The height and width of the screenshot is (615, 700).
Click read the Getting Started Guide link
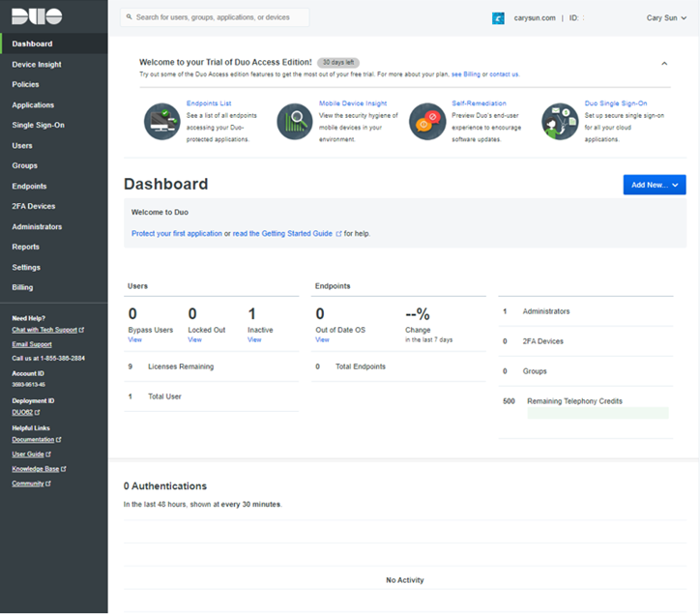coord(282,234)
